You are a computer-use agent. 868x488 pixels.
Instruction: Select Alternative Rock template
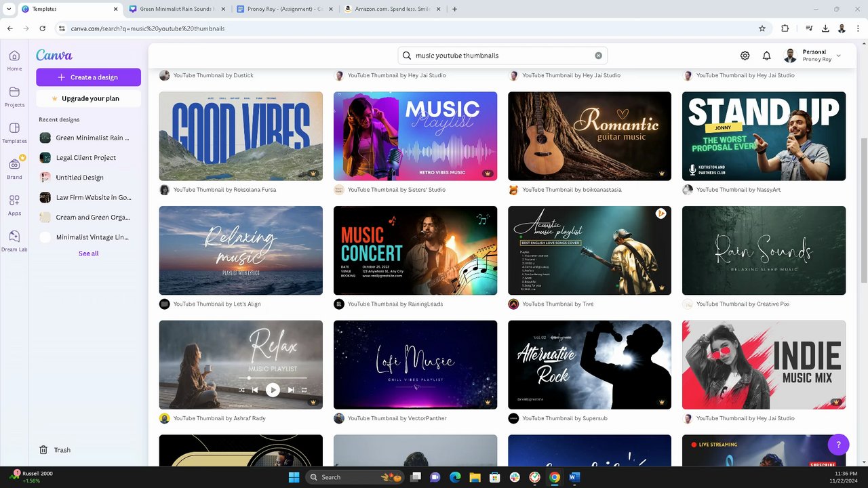click(589, 365)
